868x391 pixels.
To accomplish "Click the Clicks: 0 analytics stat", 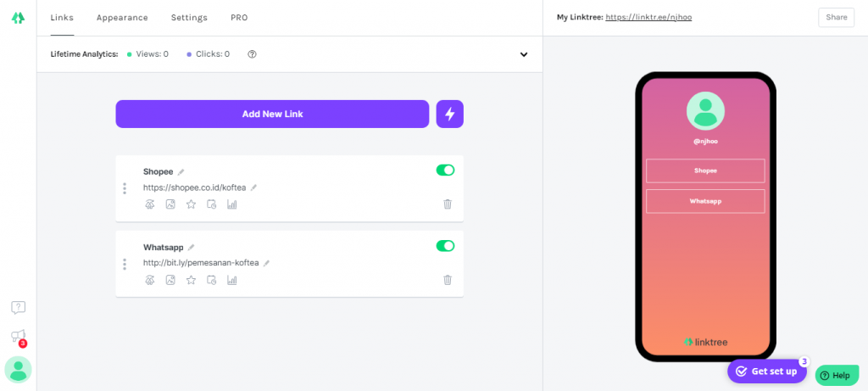I will [209, 54].
